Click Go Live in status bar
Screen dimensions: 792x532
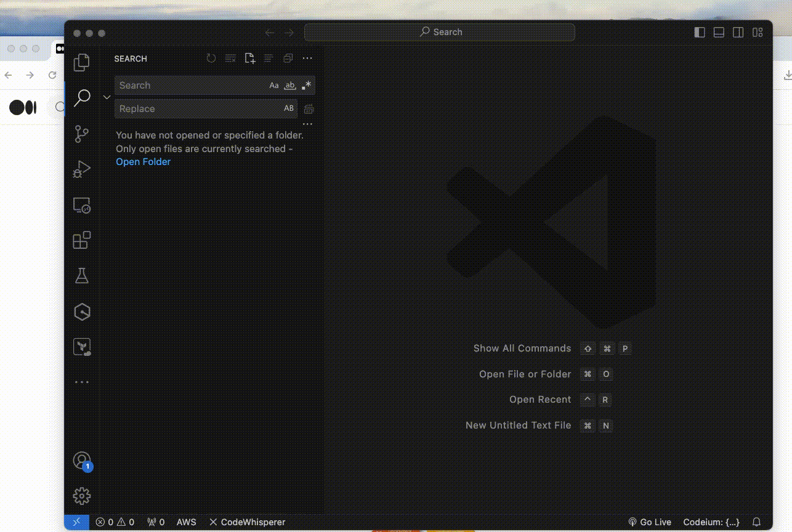click(x=650, y=522)
